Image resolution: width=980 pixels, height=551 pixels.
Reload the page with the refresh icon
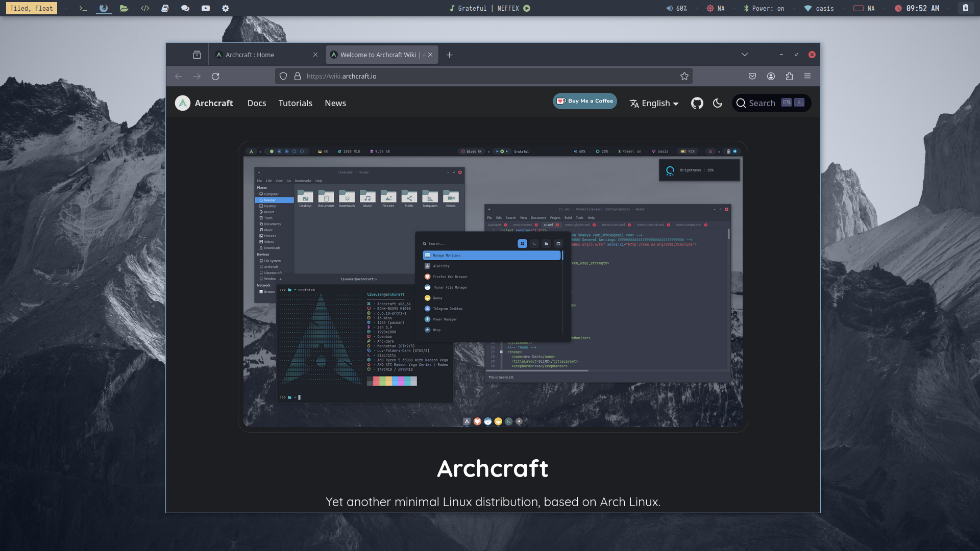point(215,76)
